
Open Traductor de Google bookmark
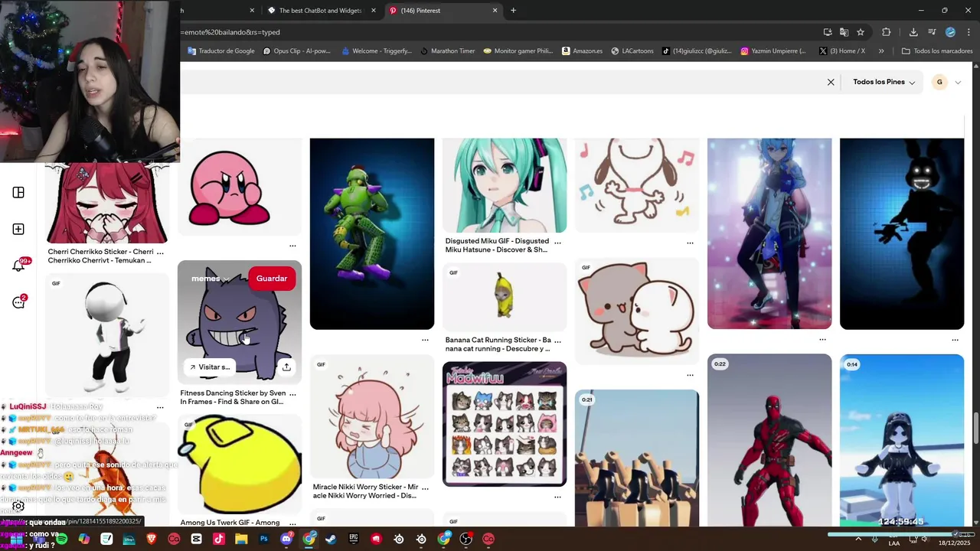[220, 51]
